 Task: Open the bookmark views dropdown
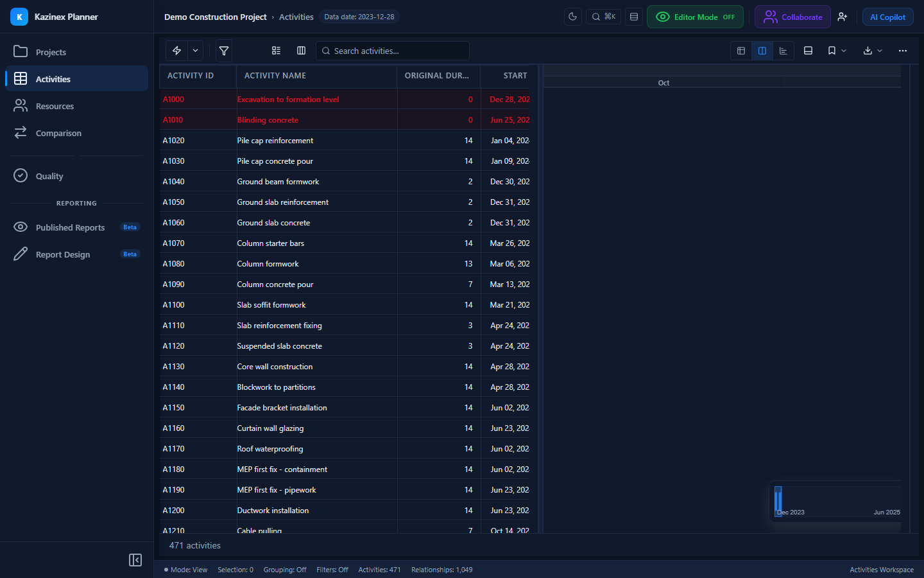(x=837, y=51)
